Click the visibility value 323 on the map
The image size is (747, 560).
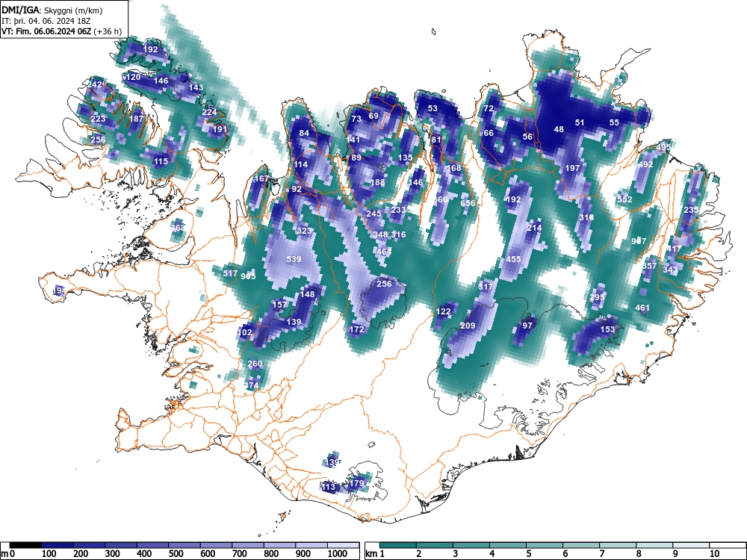pos(304,231)
